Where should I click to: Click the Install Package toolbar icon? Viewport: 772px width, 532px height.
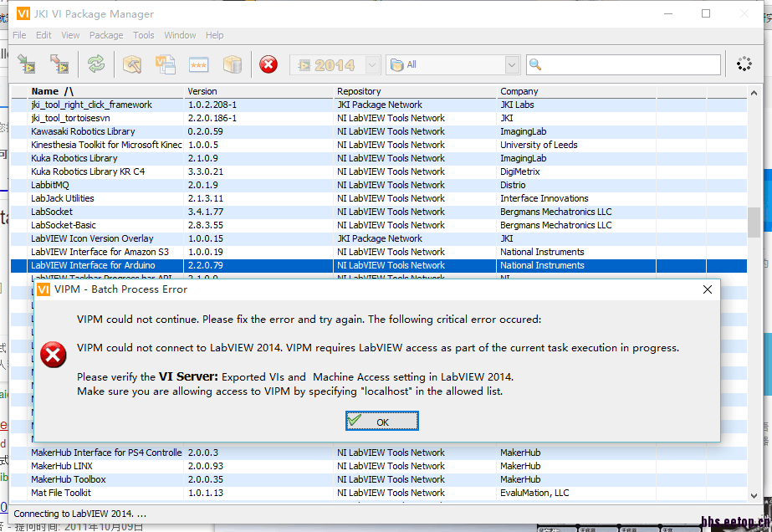(28, 64)
